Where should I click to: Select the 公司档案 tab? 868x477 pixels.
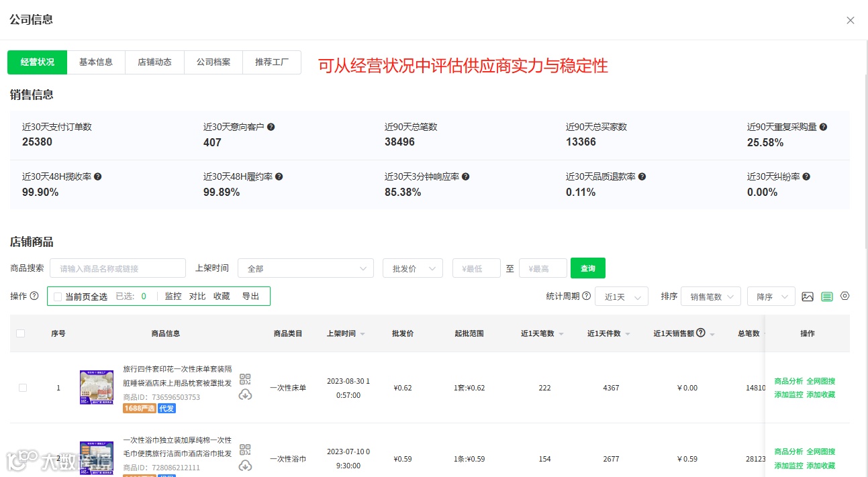213,62
